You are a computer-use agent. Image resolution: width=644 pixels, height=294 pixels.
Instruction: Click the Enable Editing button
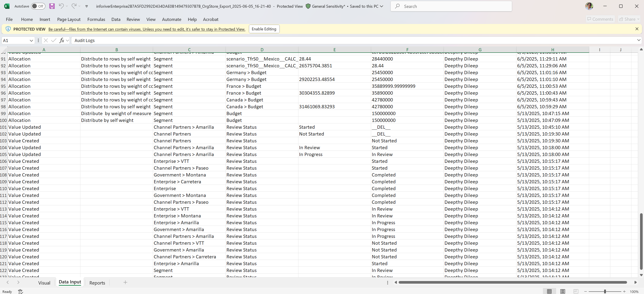(x=264, y=29)
